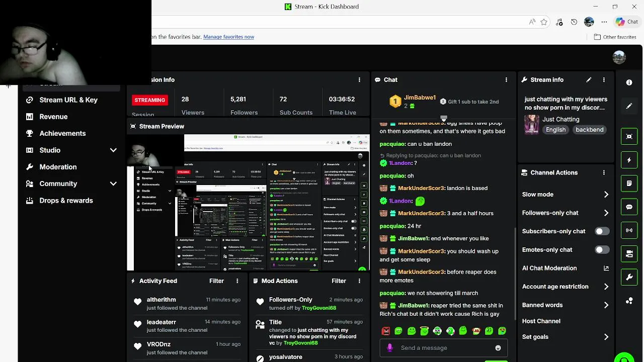Select the Stream - Kick Dashboard tab
The height and width of the screenshot is (362, 644).
(322, 7)
